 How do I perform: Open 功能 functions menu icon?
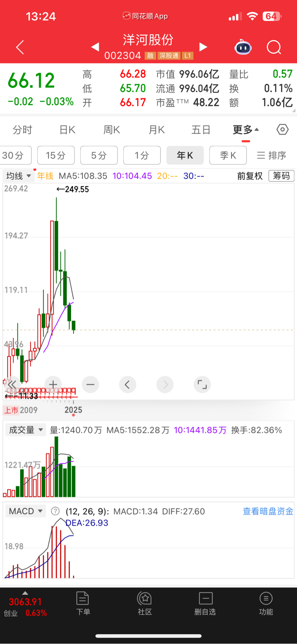[266, 603]
